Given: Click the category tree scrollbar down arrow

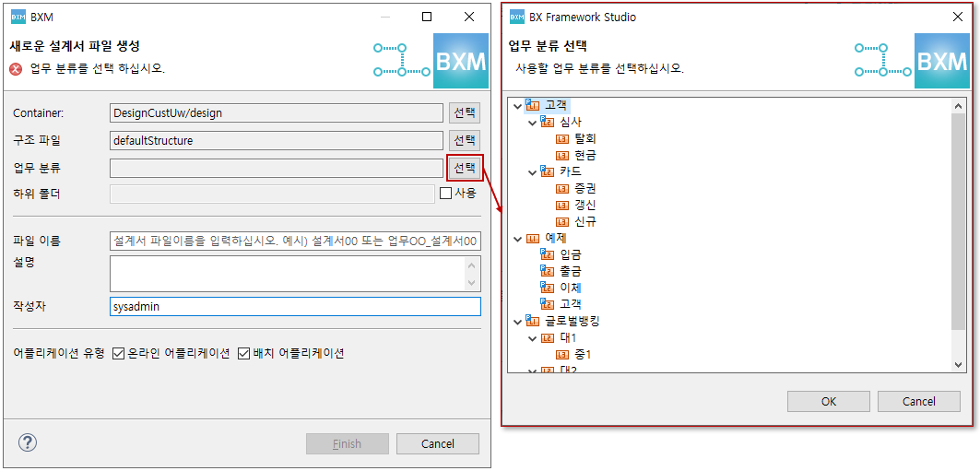Looking at the screenshot, I should click(x=958, y=364).
